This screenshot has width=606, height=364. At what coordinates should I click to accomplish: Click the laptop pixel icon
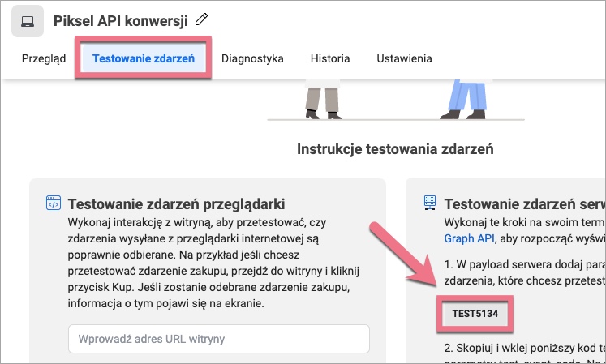tap(28, 21)
